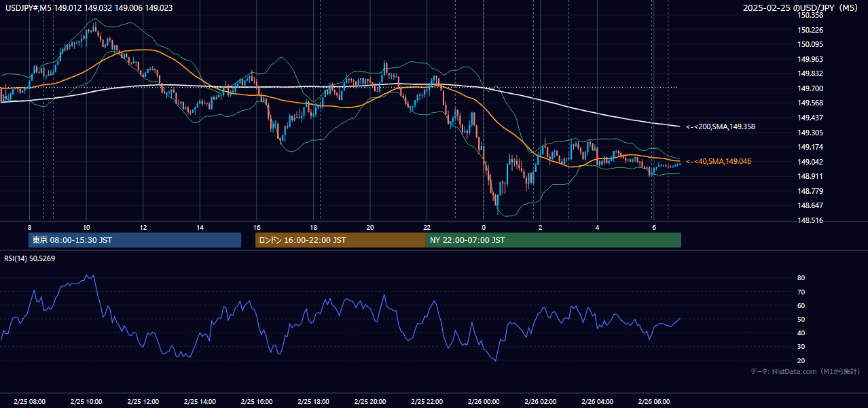Click the bottom timestamp 2/25 18:00
Screen dimensions: 868x408
[313, 402]
